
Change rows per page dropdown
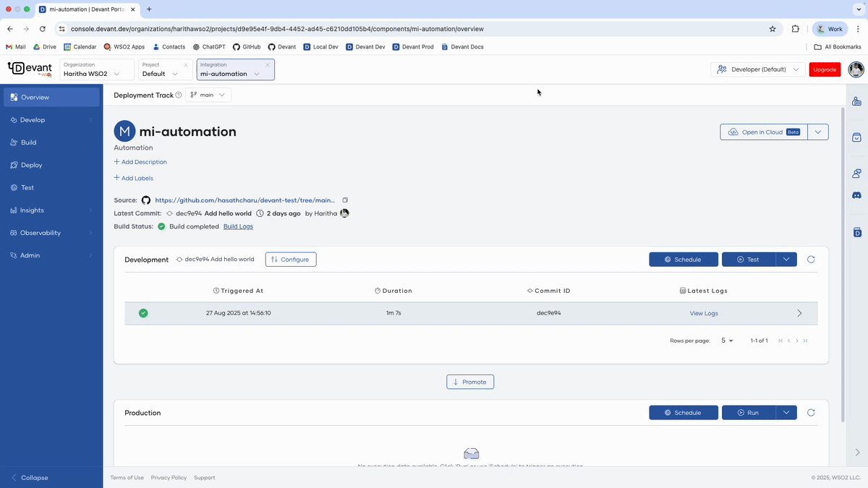727,341
